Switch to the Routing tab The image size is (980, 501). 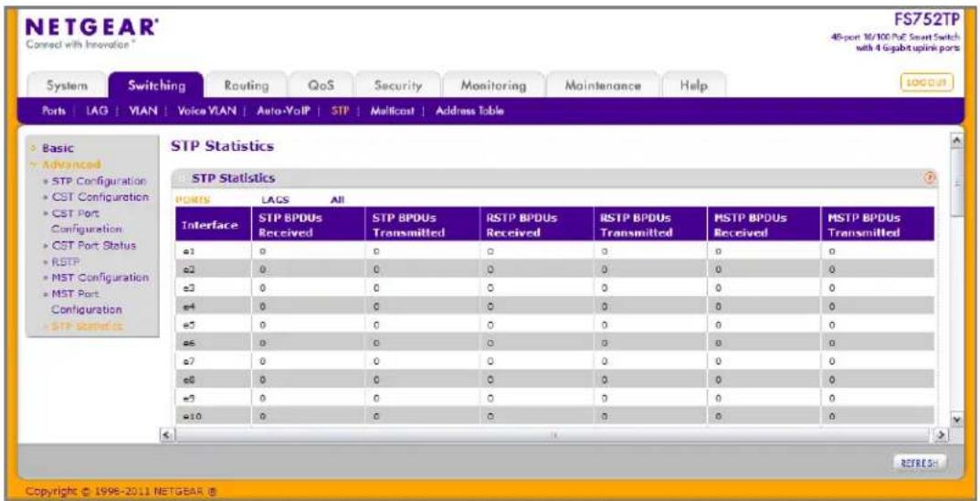(247, 85)
